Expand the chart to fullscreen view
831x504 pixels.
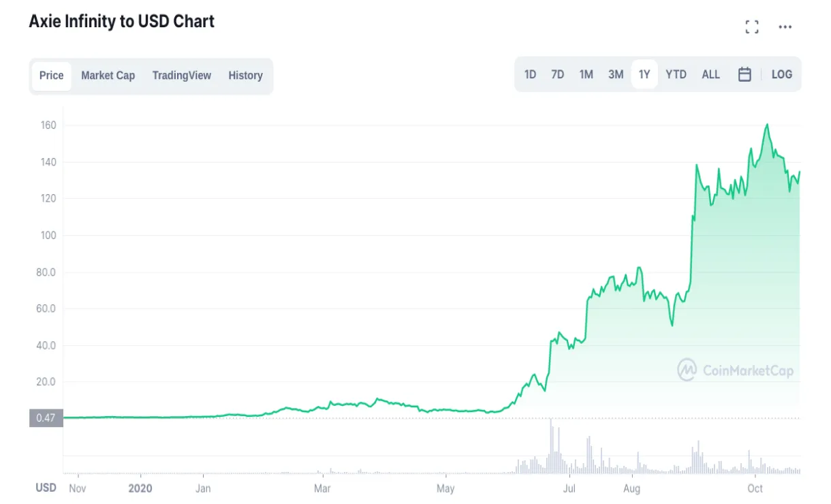752,26
